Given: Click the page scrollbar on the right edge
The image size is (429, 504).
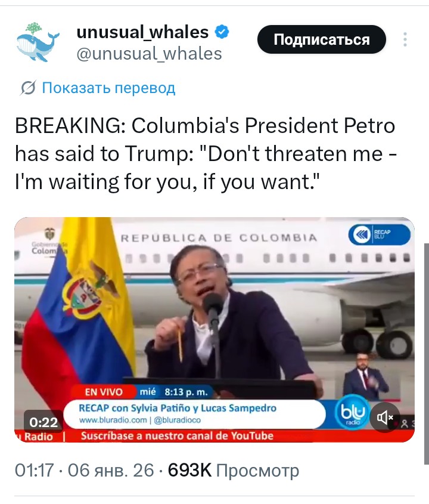Looking at the screenshot, I should coord(427,354).
